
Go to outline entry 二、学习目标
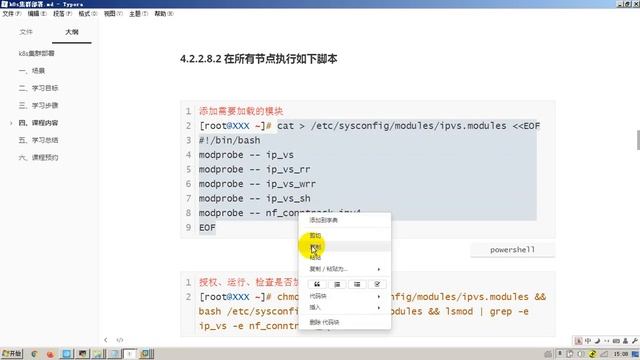click(x=38, y=88)
